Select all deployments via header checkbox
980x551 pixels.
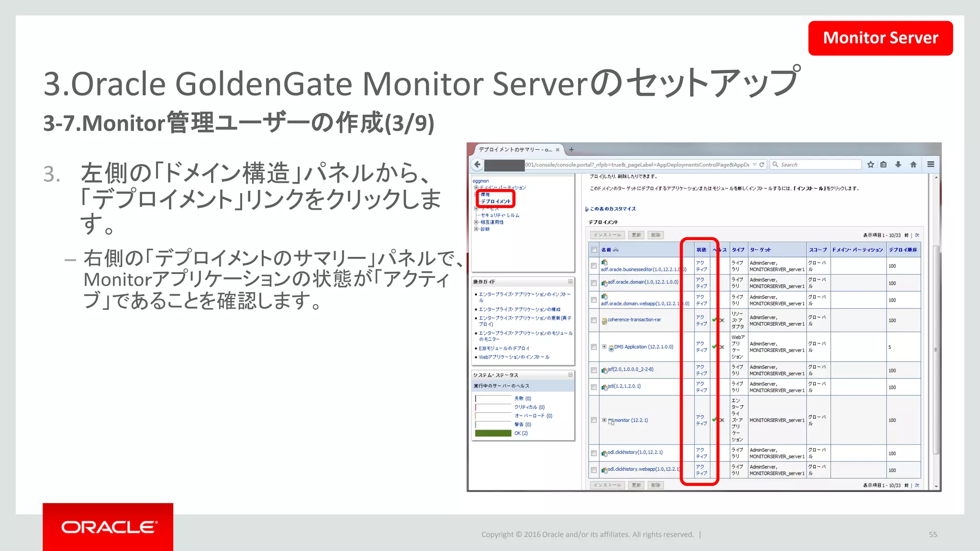point(594,250)
